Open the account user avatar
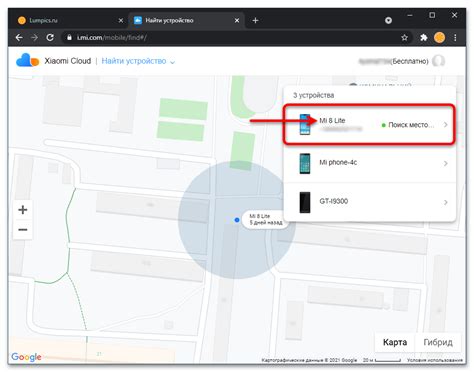The height and width of the screenshot is (372, 474). (x=438, y=61)
